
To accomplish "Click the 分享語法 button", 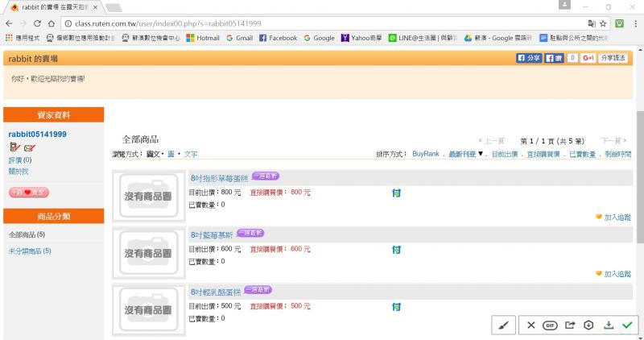I will [613, 58].
